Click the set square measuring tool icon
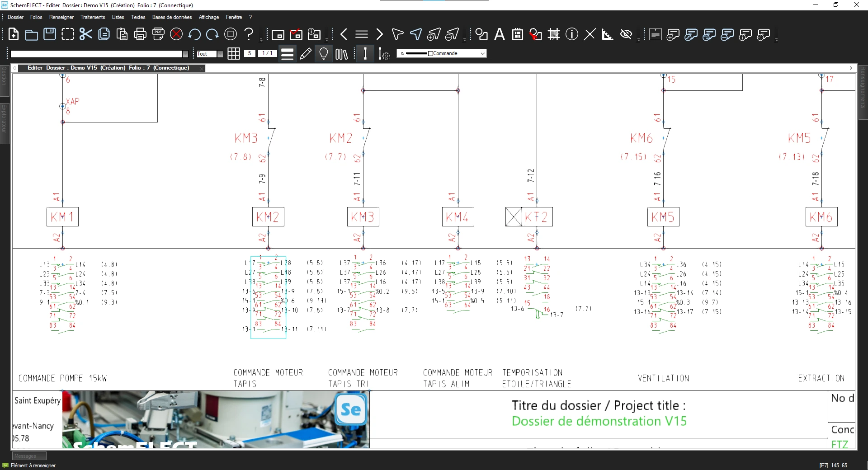The height and width of the screenshot is (470, 868). coord(607,34)
